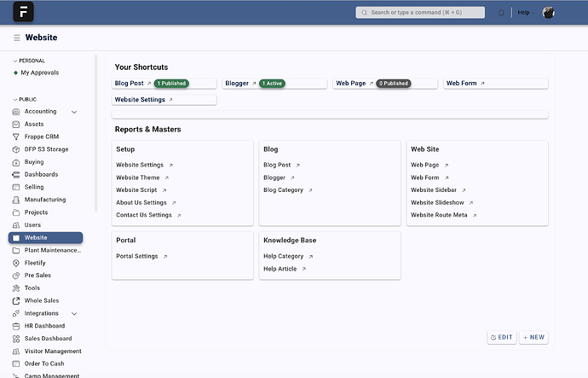Focus the search or command bar

(420, 13)
